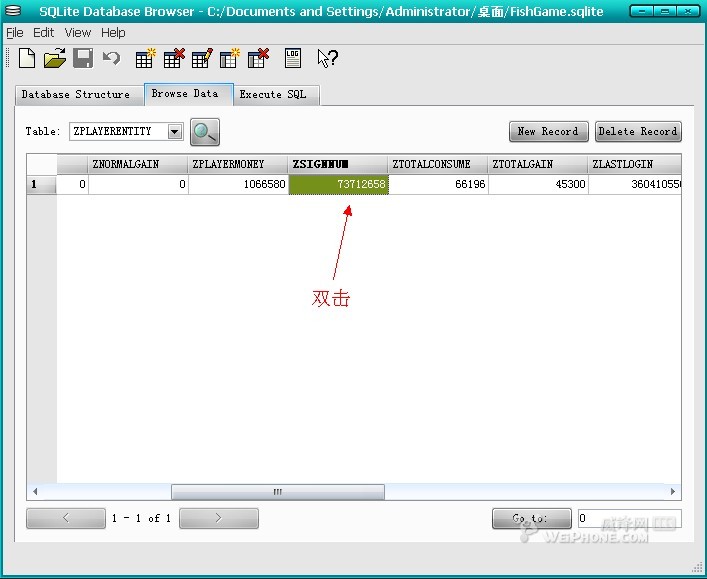
Task: Switch to the Database Structure tab
Action: [76, 95]
